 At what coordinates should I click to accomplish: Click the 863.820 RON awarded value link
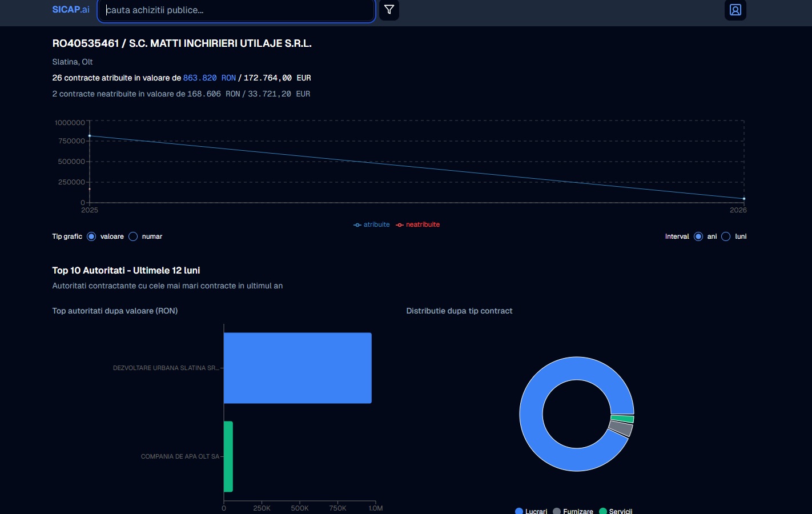tap(209, 78)
